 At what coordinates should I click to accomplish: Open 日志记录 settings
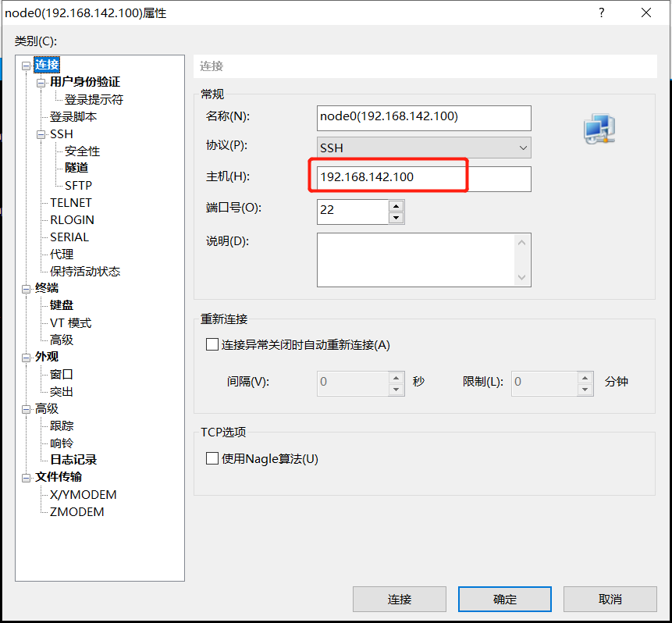tap(73, 459)
